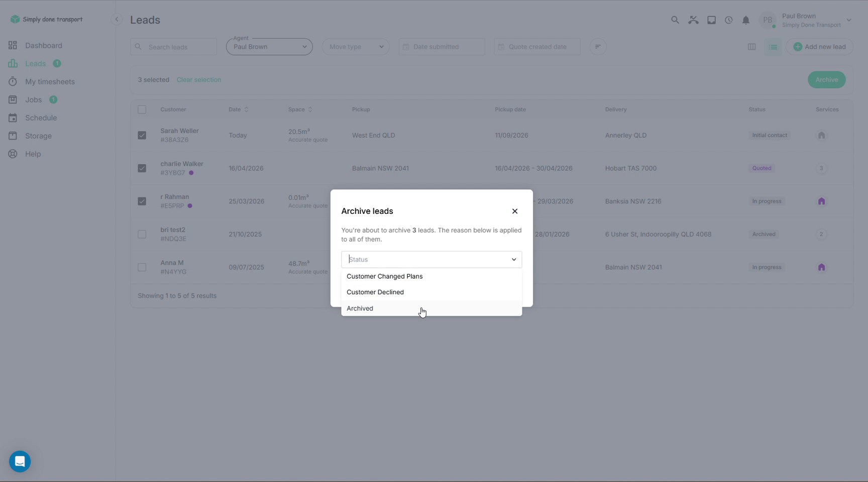Image resolution: width=868 pixels, height=482 pixels.
Task: Choose Customer Declined option
Action: coord(431,292)
